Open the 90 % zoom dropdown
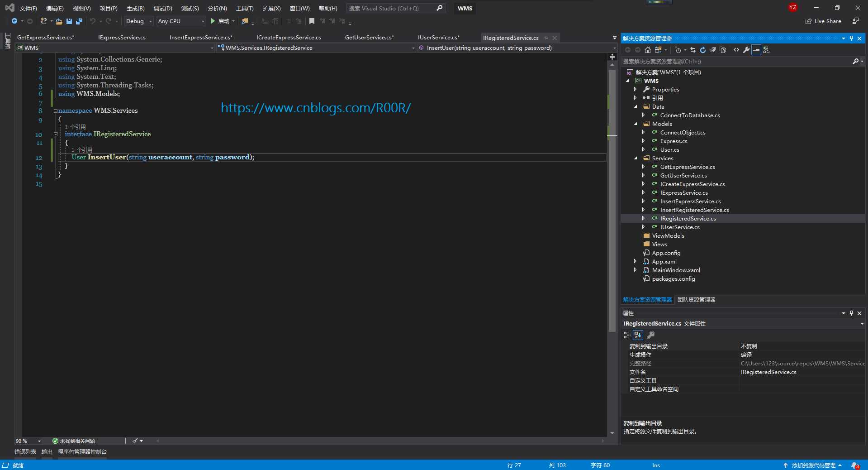 28,441
